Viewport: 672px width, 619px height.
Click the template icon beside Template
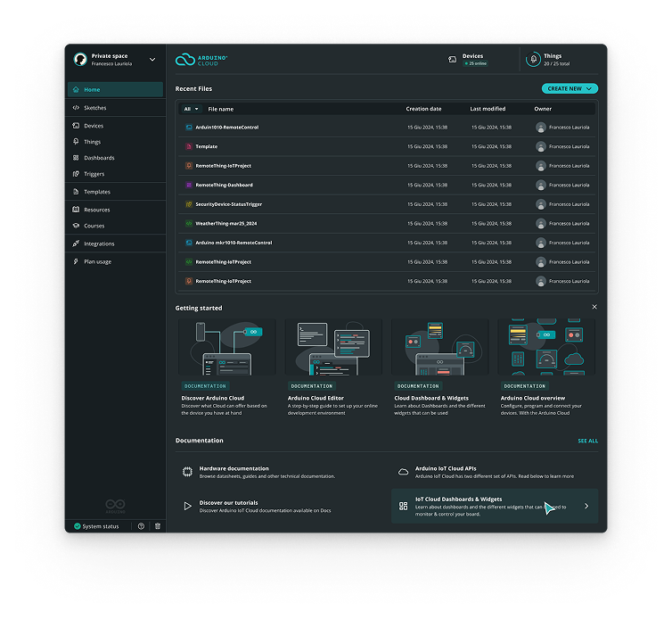(x=189, y=146)
